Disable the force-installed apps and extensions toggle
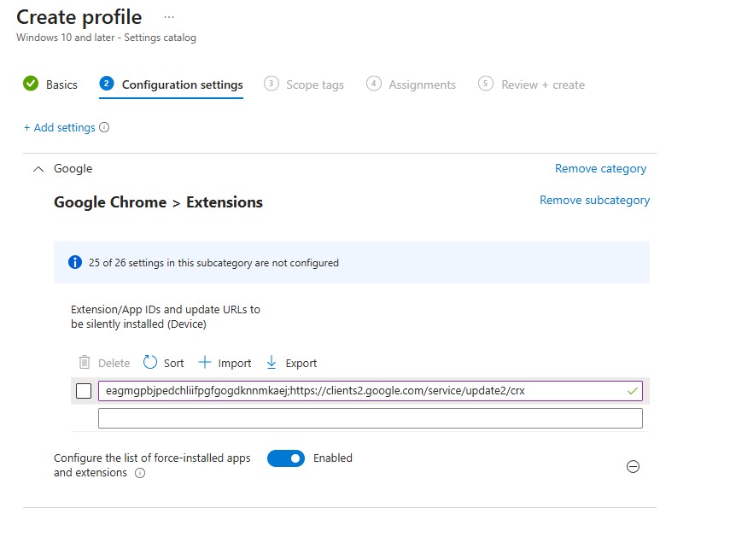Viewport: 730px width, 560px height. click(x=285, y=458)
